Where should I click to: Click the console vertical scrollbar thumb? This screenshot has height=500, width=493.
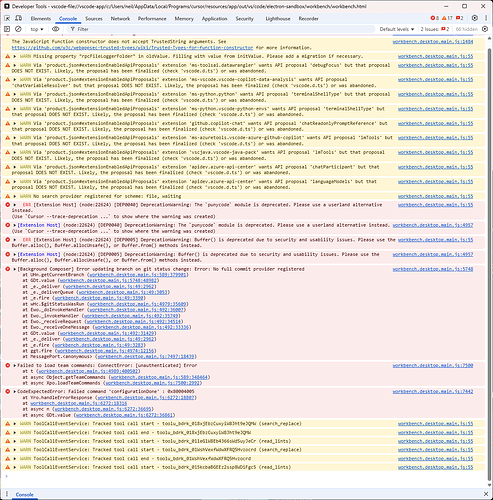click(490, 263)
